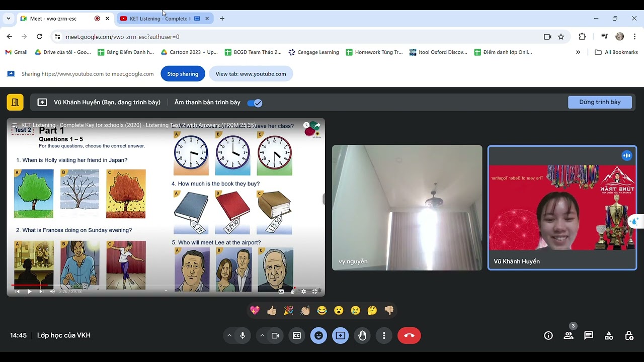Screen dimensions: 644x362
Task: Open meeting details info icon
Action: click(548, 335)
